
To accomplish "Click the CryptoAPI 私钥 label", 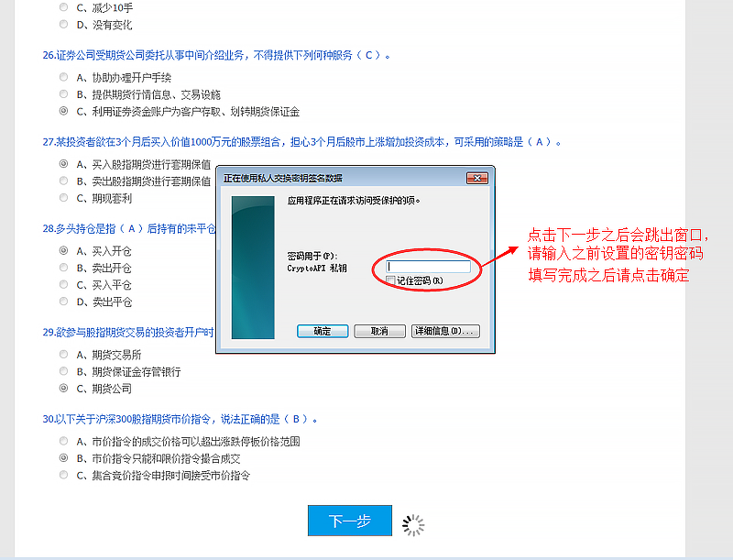I will point(317,269).
